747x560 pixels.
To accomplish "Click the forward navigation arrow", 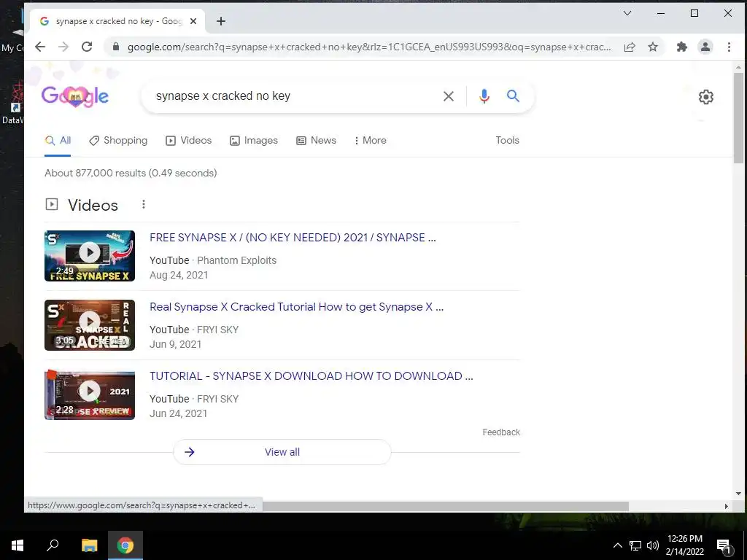I will pos(63,47).
